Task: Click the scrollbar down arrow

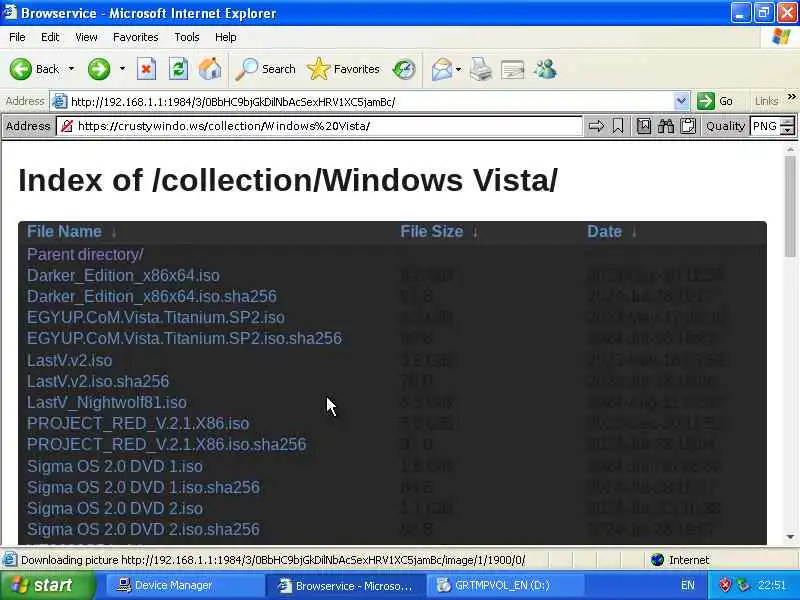Action: (x=790, y=537)
